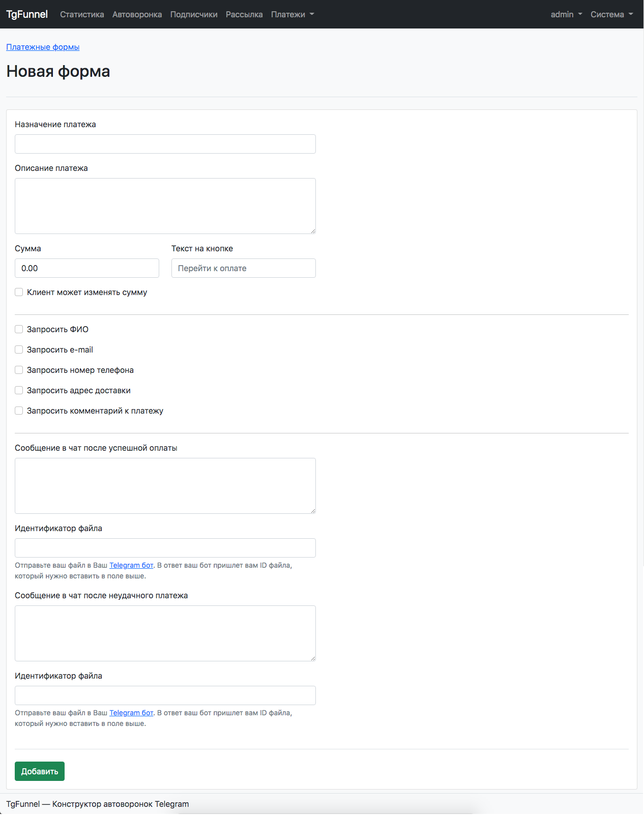Expand the Платежи dropdown menu

292,14
